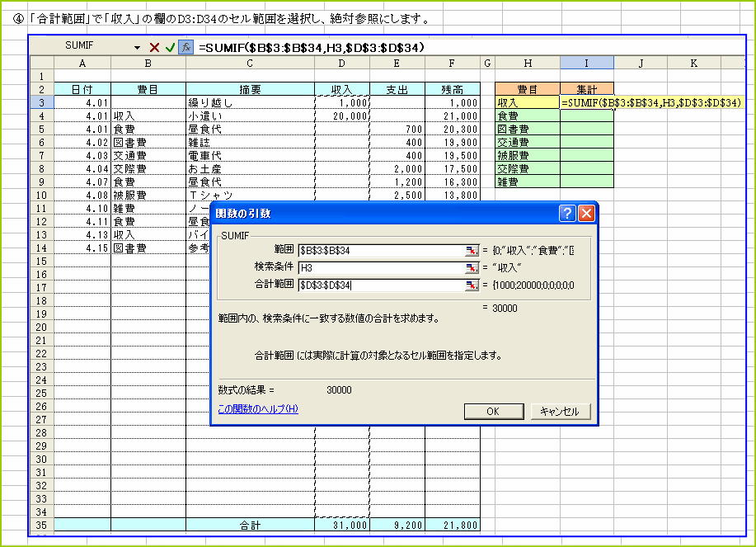756x547 pixels.
Task: Select row 35 header
Action: (x=42, y=526)
